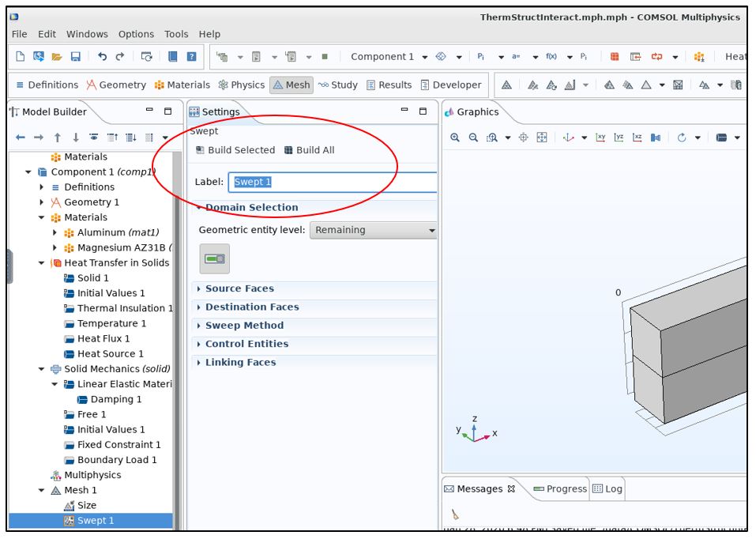Click the Help question-mark icon
The height and width of the screenshot is (539, 756).
[191, 56]
